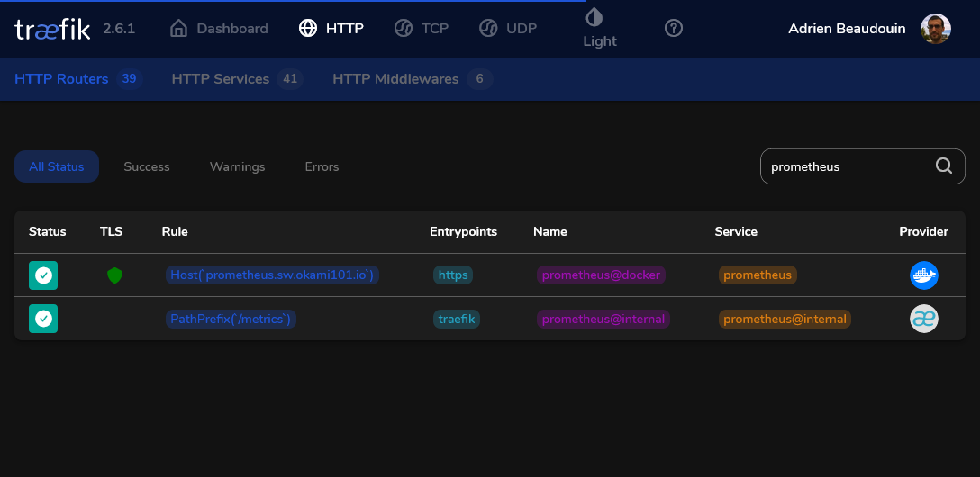Click the prometheus@docker name badge
The width and height of the screenshot is (980, 477).
click(601, 274)
